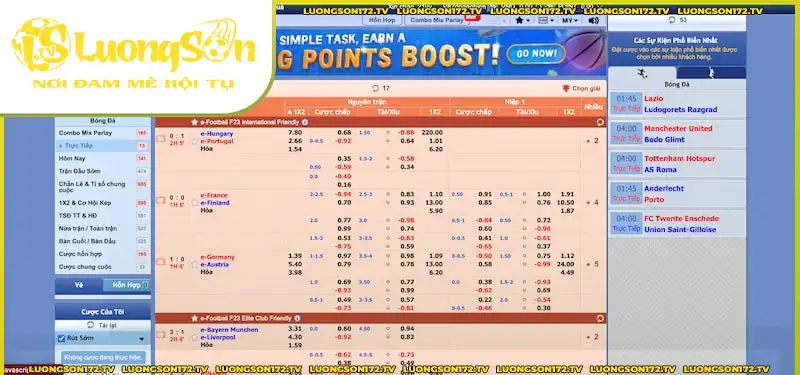Favorite the e-Hungary vs e-Portugal match star
This screenshot has height=375, width=800.
pos(194,141)
